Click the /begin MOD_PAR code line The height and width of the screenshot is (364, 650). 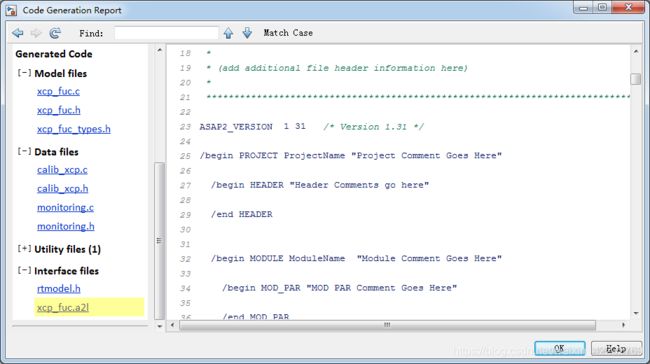(x=339, y=288)
